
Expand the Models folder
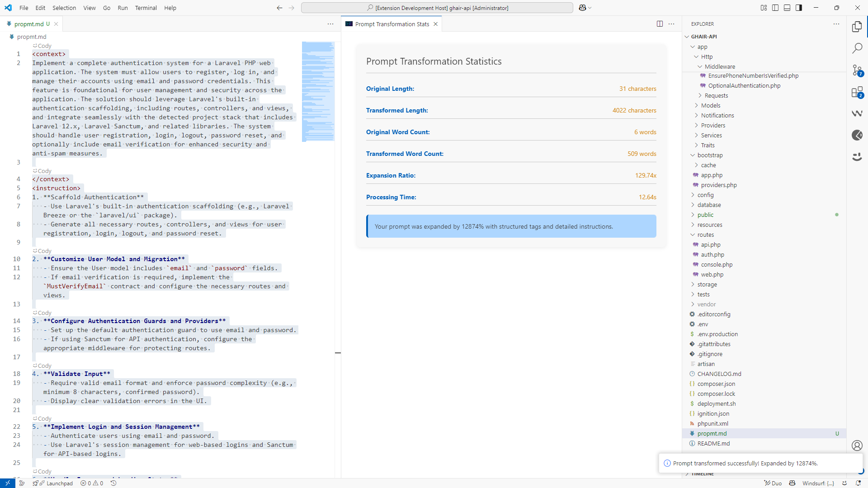tap(710, 105)
